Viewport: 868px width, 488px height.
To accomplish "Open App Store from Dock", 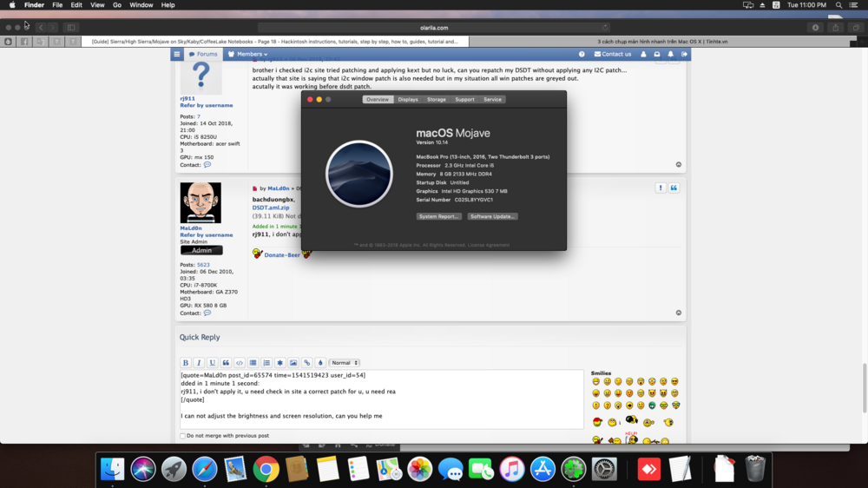I will pyautogui.click(x=543, y=469).
